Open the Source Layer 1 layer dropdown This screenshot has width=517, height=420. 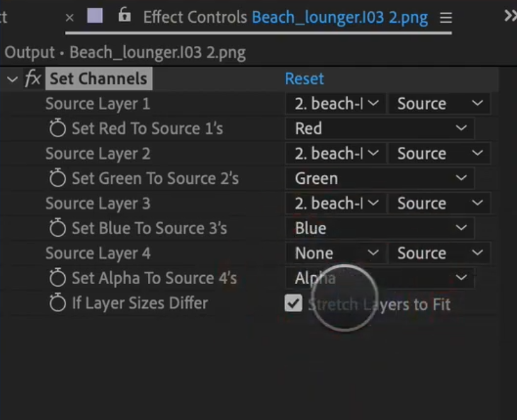click(x=336, y=104)
